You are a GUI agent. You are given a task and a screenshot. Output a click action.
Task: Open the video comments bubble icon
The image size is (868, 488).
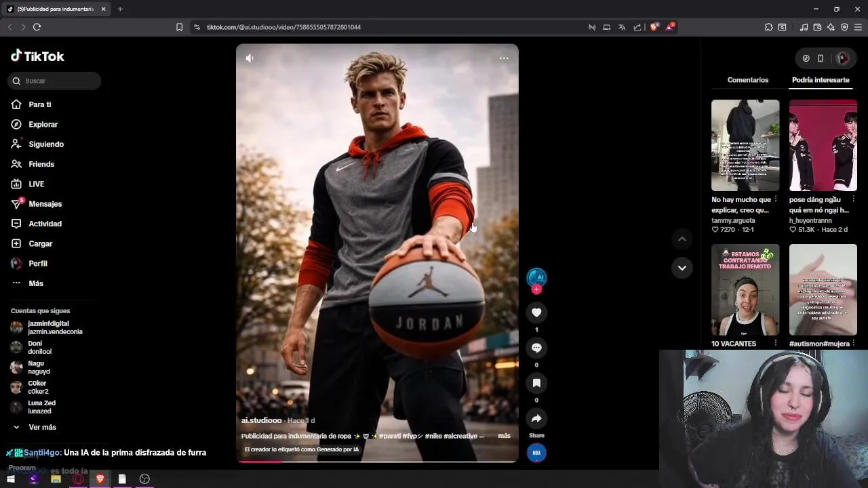tap(536, 348)
